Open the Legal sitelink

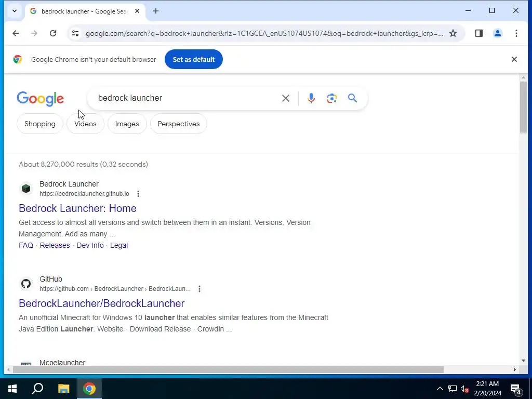(x=119, y=245)
